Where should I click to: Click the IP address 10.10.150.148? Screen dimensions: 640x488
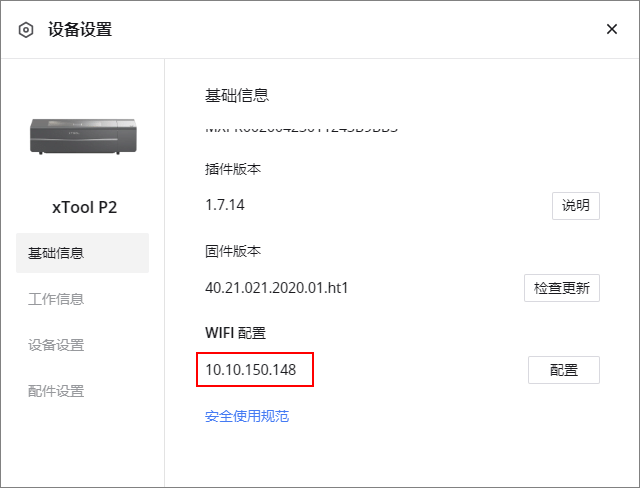251,370
